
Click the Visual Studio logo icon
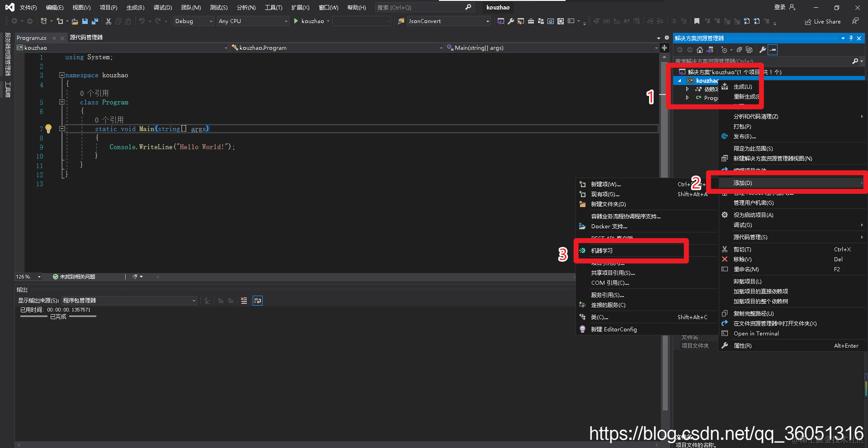click(x=9, y=7)
